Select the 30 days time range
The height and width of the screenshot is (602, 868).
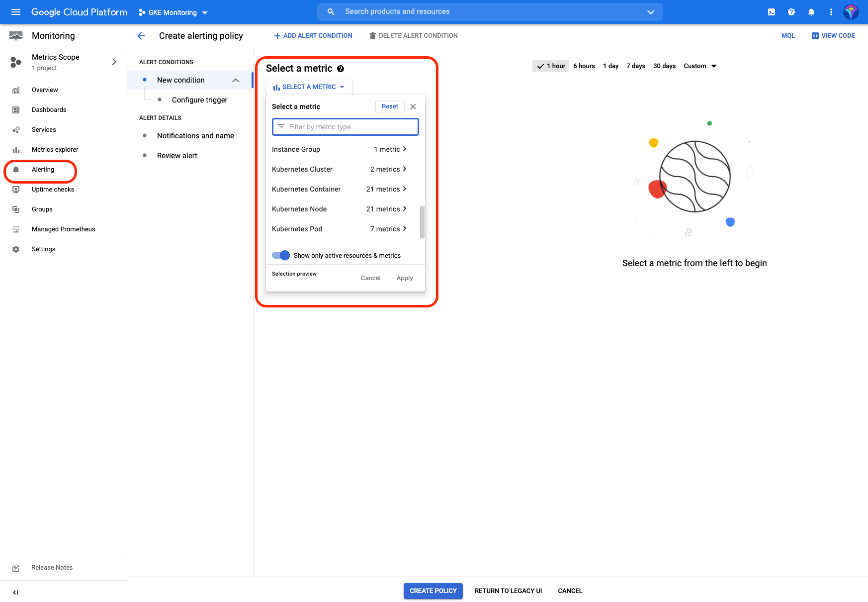664,66
